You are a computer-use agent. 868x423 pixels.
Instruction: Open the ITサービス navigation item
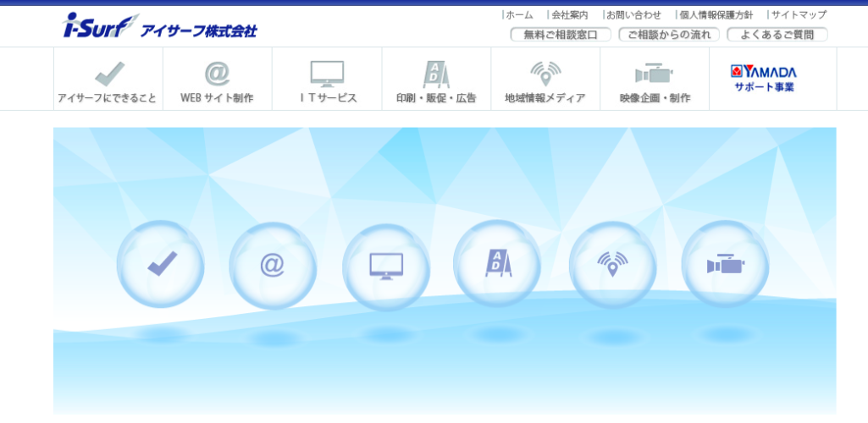327,80
